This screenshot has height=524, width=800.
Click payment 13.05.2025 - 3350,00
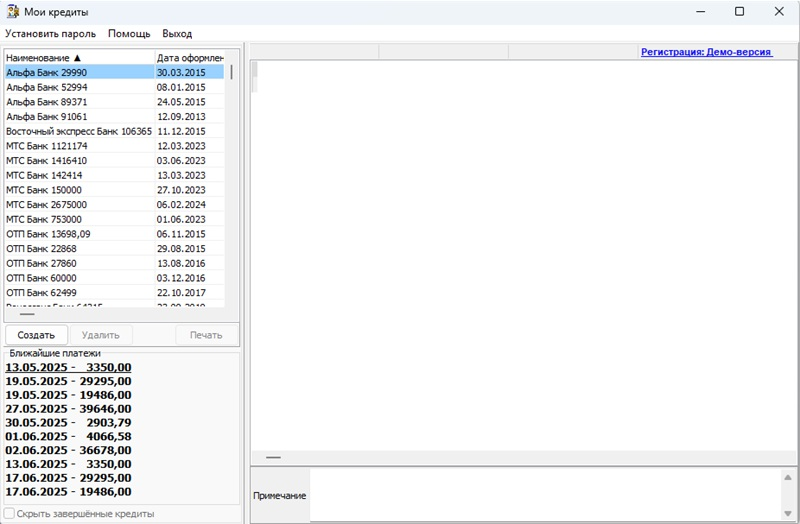(x=68, y=367)
